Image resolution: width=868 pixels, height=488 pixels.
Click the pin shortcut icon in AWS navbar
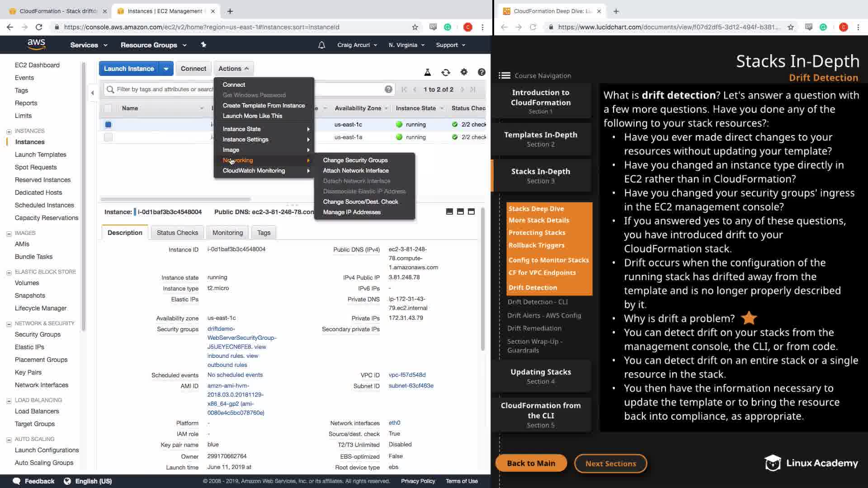pyautogui.click(x=203, y=45)
